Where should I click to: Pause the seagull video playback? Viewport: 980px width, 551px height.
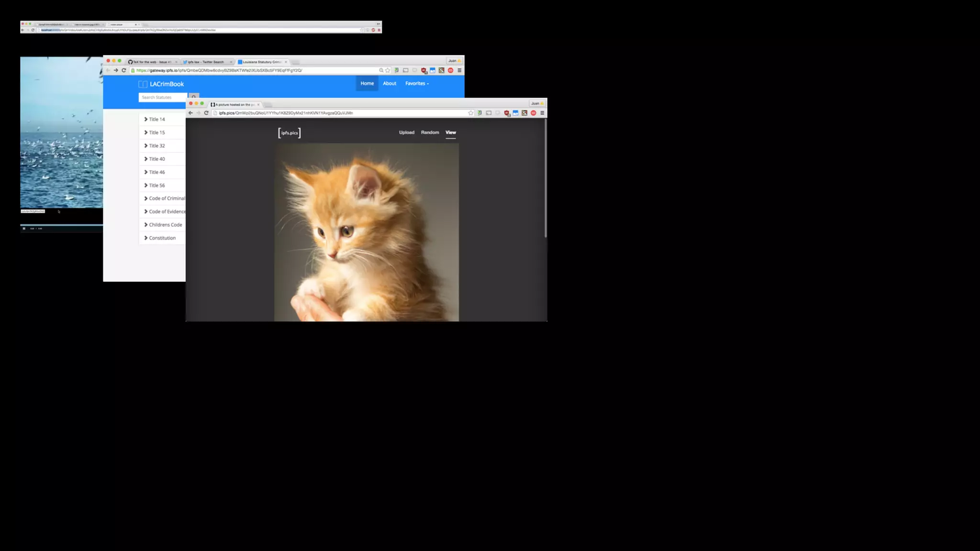tap(24, 229)
